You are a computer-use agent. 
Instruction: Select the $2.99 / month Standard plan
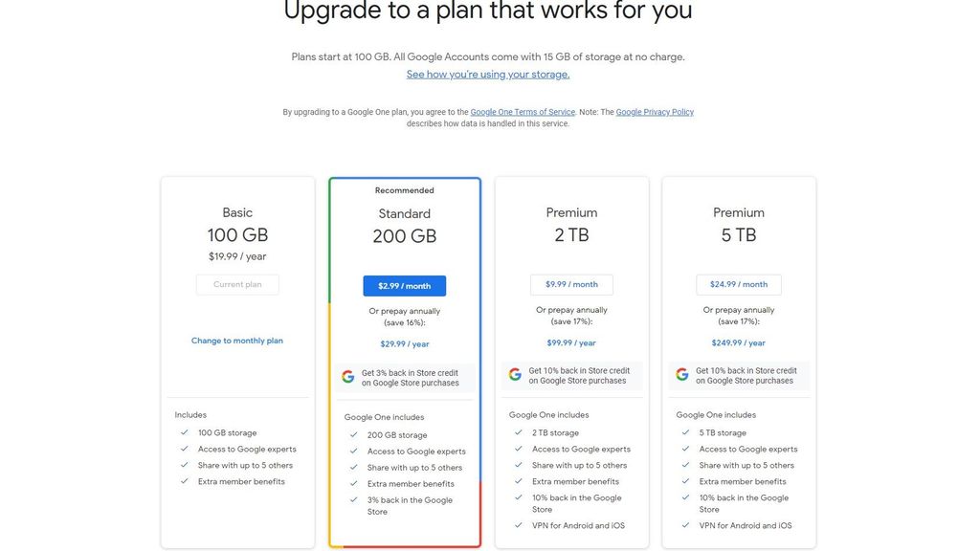pyautogui.click(x=404, y=286)
